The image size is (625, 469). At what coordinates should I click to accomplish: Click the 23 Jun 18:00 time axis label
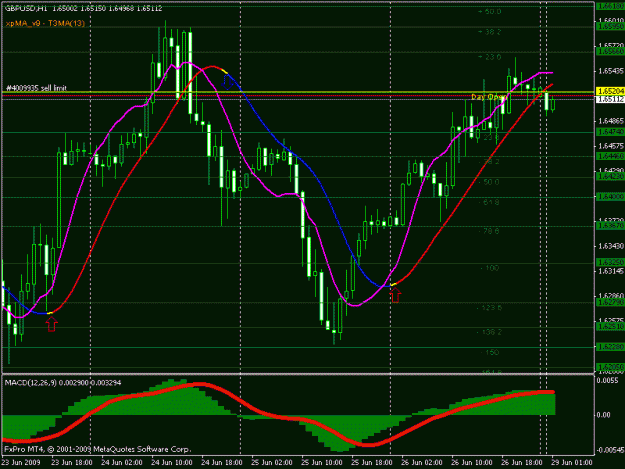72,462
